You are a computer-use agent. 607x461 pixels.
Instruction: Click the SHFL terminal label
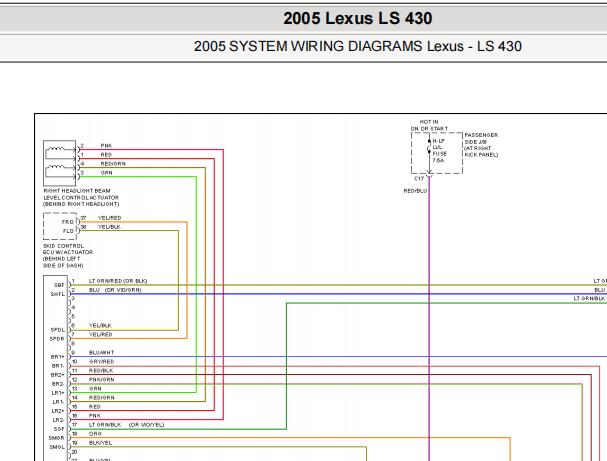point(58,294)
